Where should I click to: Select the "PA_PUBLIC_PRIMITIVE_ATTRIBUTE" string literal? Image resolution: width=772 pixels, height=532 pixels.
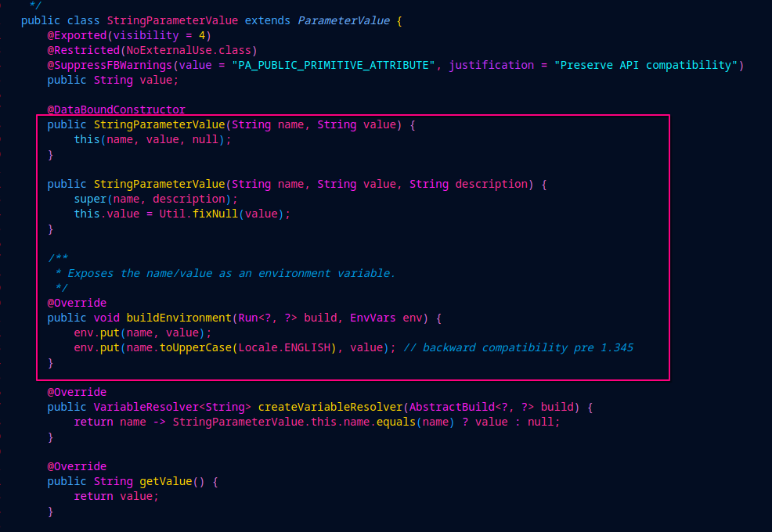coord(334,65)
